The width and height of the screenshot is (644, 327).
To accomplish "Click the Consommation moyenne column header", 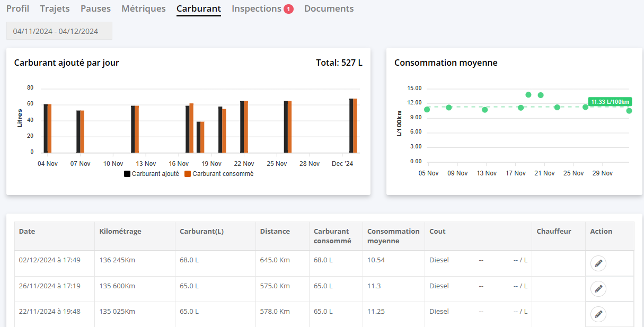I will click(x=393, y=236).
